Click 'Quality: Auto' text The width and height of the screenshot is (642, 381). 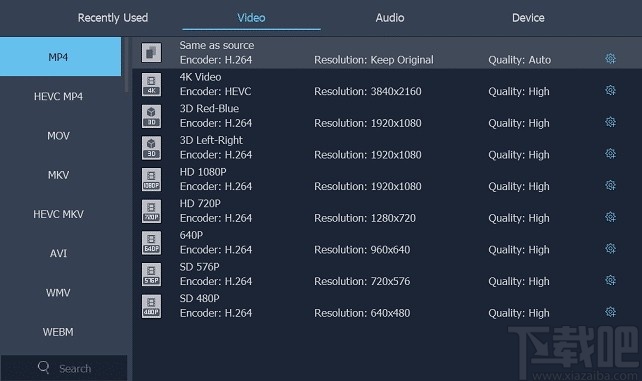[520, 60]
